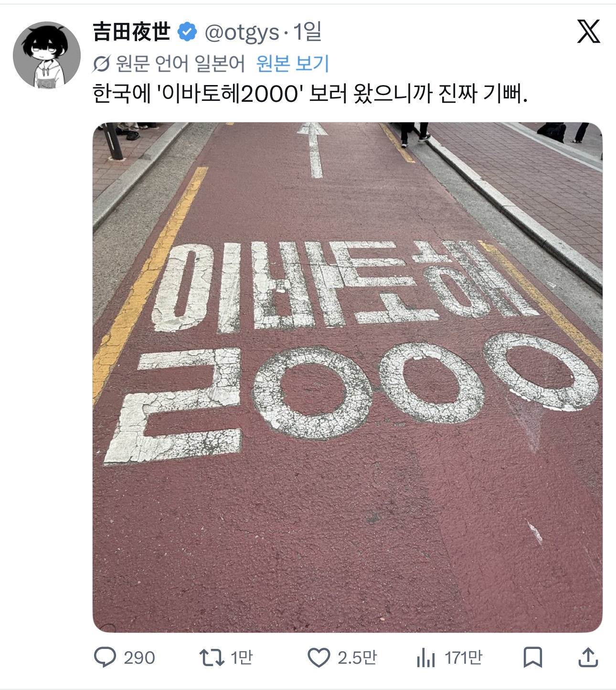Screen dimensions: 616x690
Task: Open the author's profile avatar
Action: 47,55
